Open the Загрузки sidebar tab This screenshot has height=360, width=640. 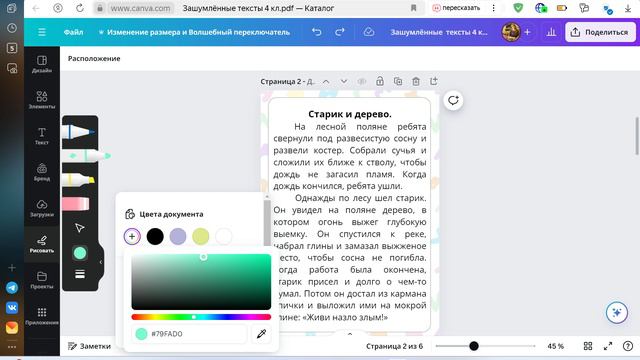click(x=42, y=208)
